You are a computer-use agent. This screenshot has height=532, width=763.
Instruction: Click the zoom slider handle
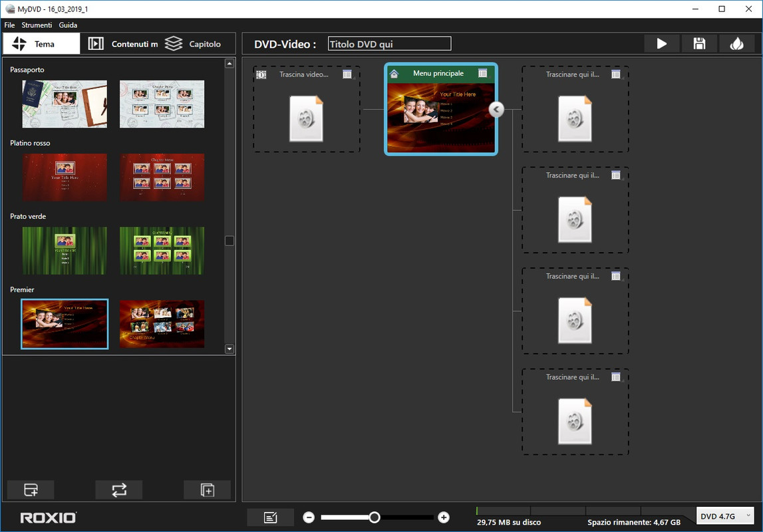375,517
